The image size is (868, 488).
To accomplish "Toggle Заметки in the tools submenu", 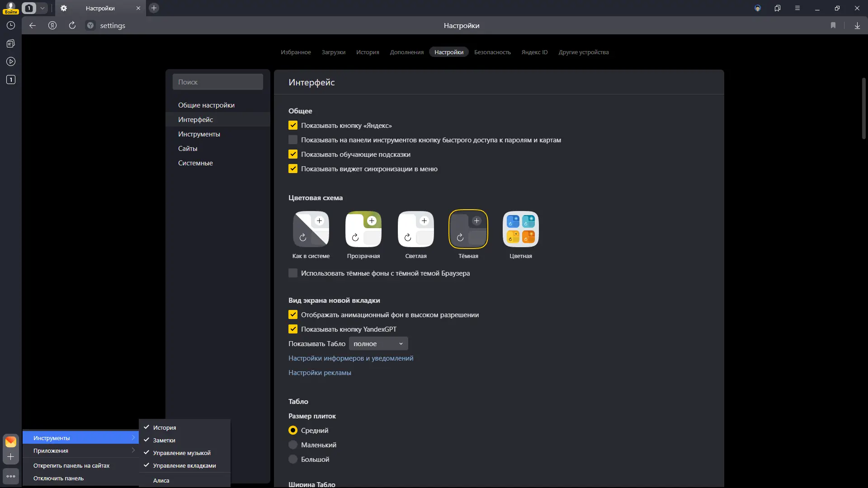I will pyautogui.click(x=164, y=441).
